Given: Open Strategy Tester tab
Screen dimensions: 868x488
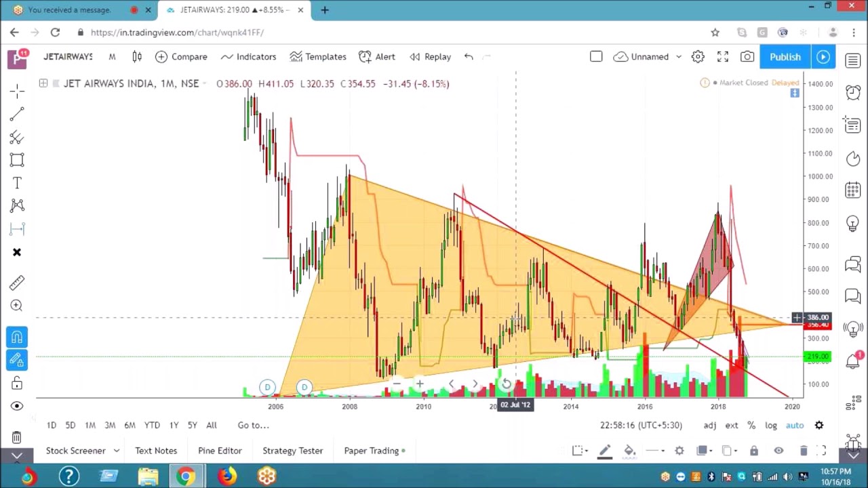Looking at the screenshot, I should [293, 451].
